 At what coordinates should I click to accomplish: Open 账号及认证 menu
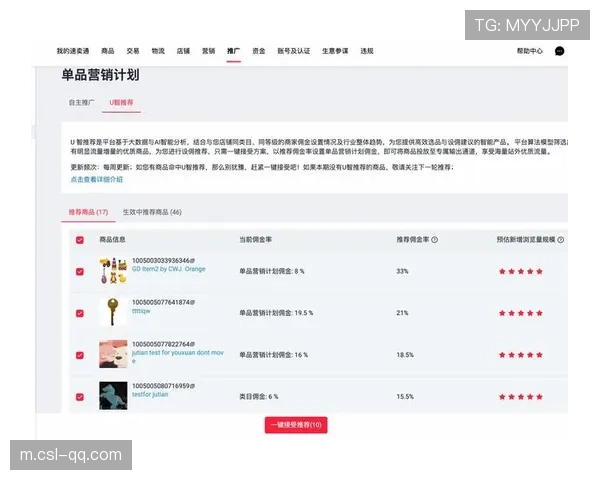tap(293, 51)
